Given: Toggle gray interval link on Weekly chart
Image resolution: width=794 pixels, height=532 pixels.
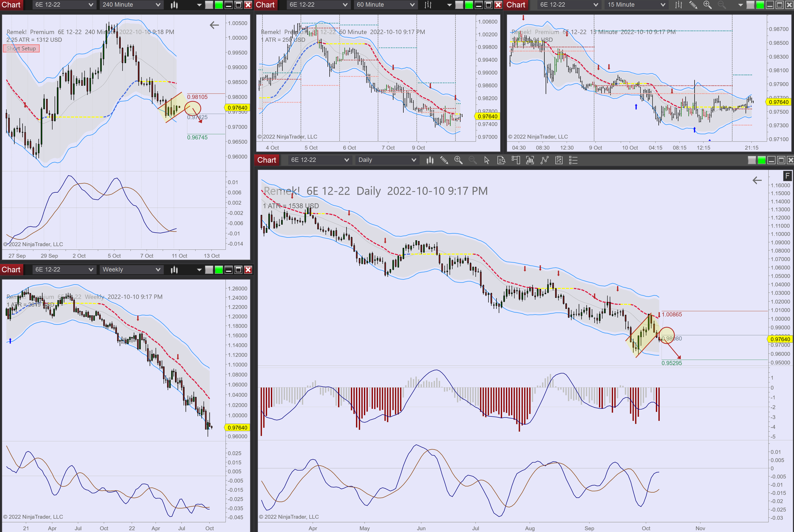Looking at the screenshot, I should [x=209, y=270].
